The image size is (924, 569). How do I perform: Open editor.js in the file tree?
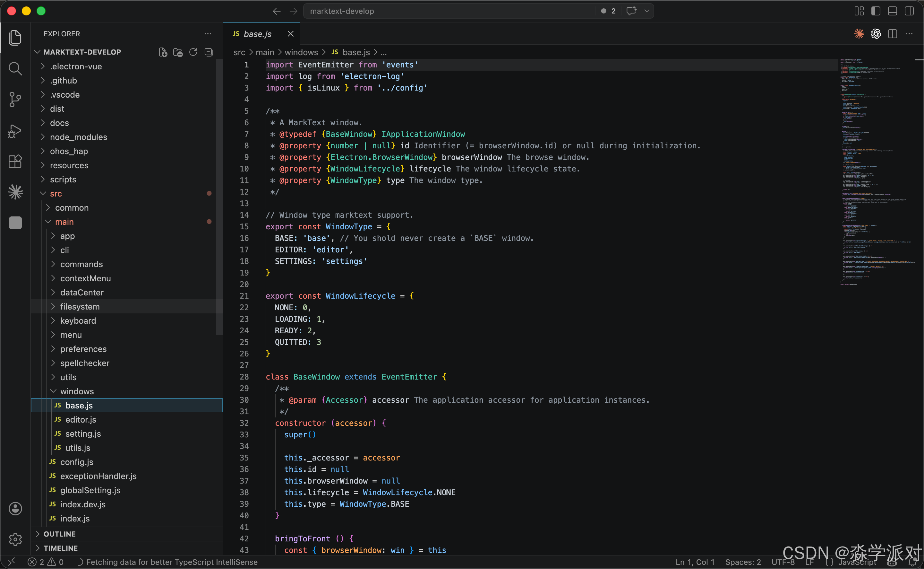pos(126,419)
